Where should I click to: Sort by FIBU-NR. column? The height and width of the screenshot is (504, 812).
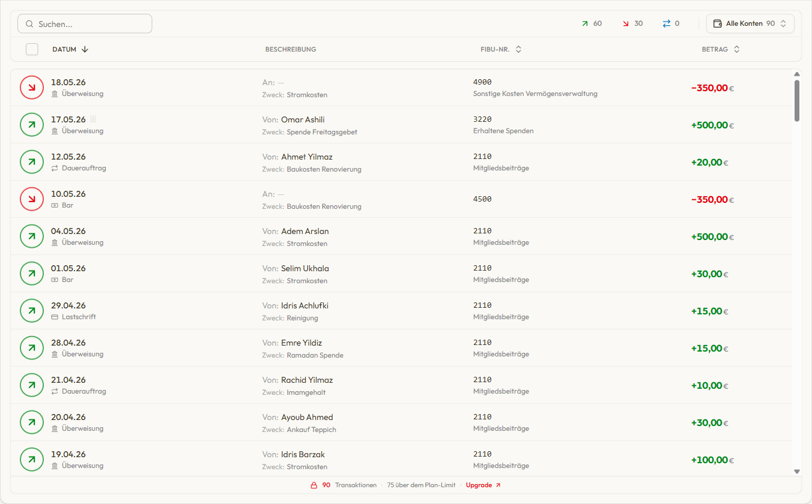[x=501, y=49]
